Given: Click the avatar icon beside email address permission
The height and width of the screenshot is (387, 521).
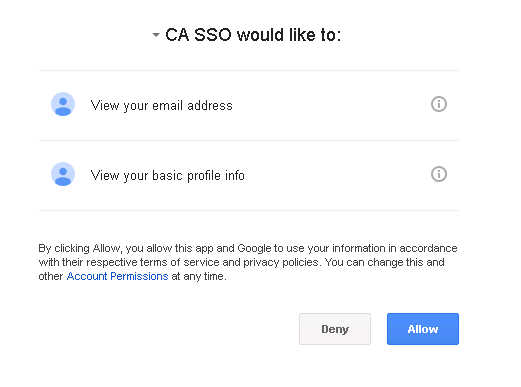Looking at the screenshot, I should pos(63,104).
